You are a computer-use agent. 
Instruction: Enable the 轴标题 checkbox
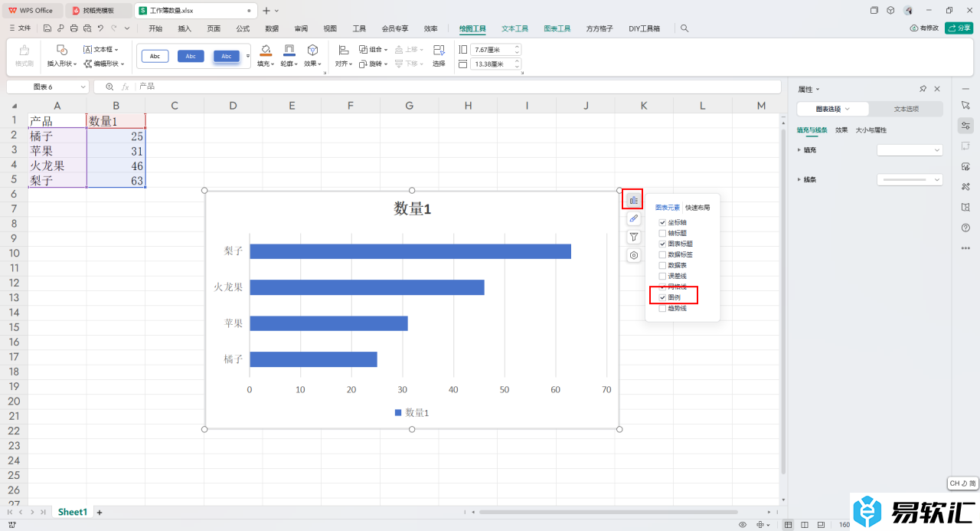tap(662, 233)
